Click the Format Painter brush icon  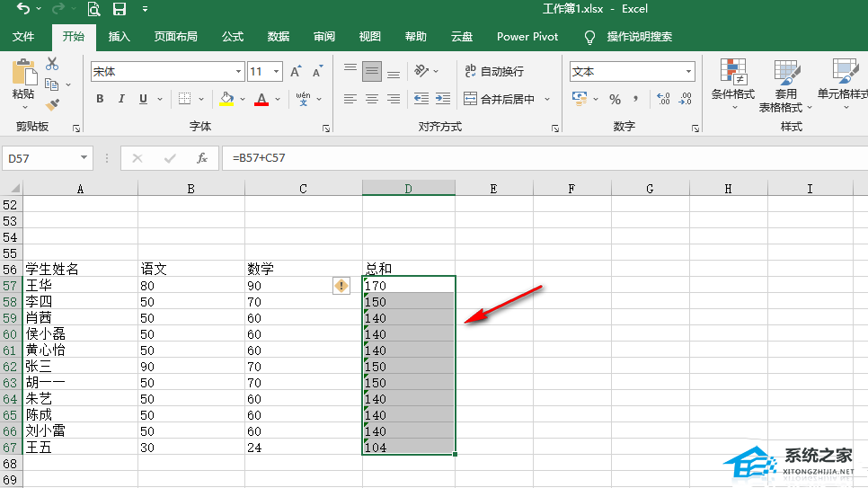[51, 104]
